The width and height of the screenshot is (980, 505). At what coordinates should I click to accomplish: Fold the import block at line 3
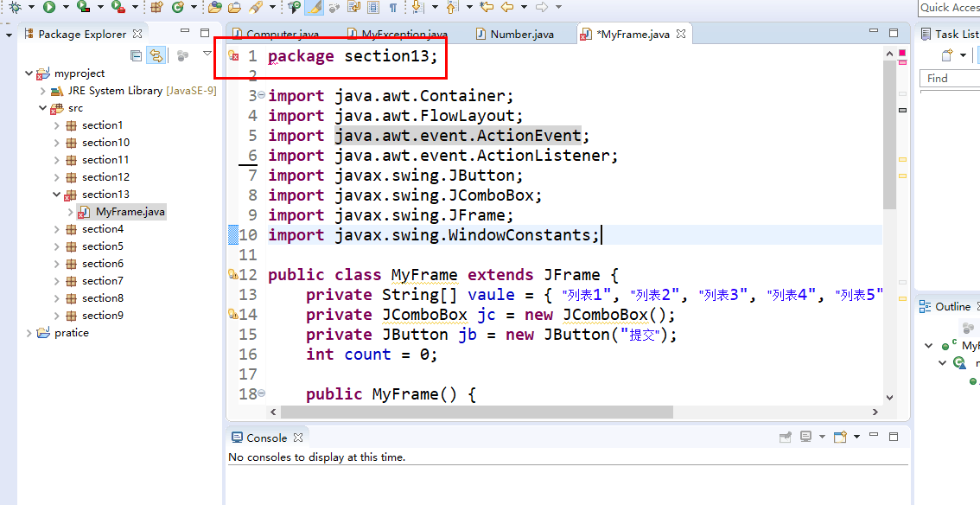click(x=262, y=95)
